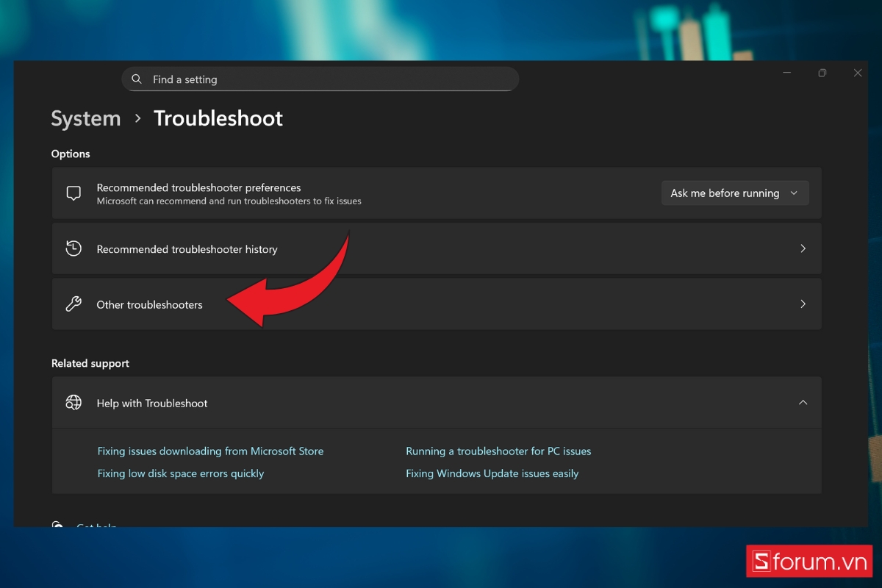
Task: Select System in the breadcrumb
Action: click(85, 118)
